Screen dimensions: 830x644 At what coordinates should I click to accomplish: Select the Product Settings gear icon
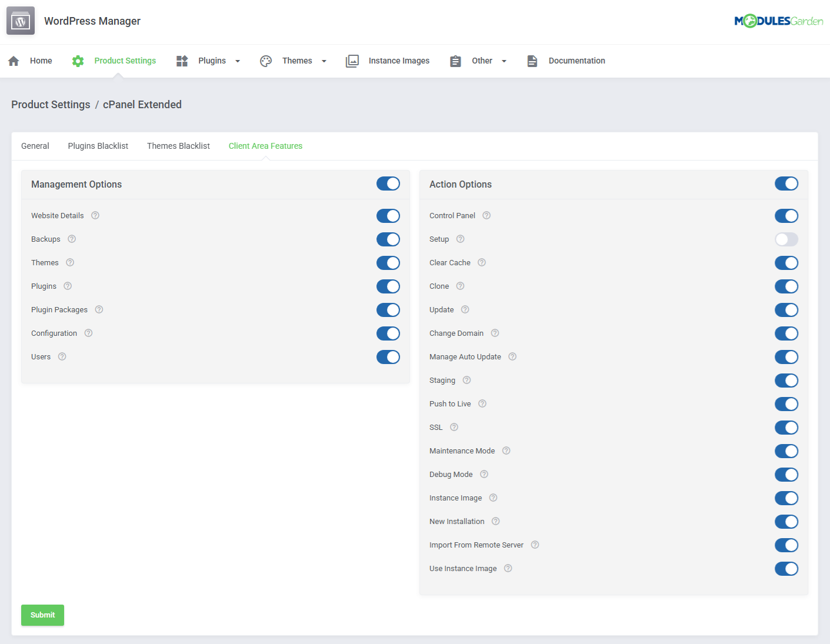(x=78, y=61)
